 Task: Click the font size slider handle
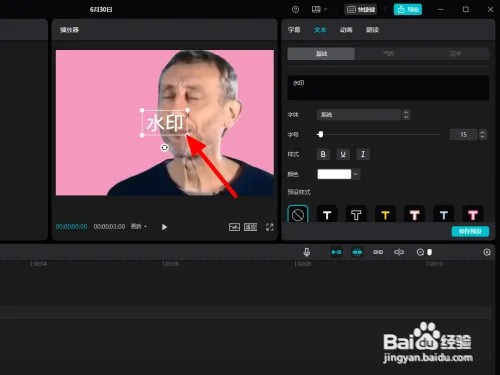[320, 134]
